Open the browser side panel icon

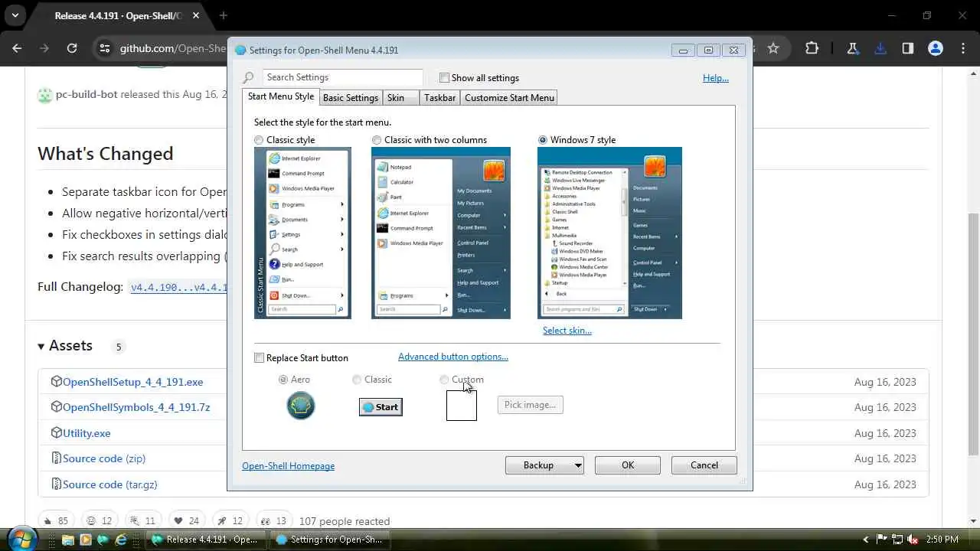908,48
